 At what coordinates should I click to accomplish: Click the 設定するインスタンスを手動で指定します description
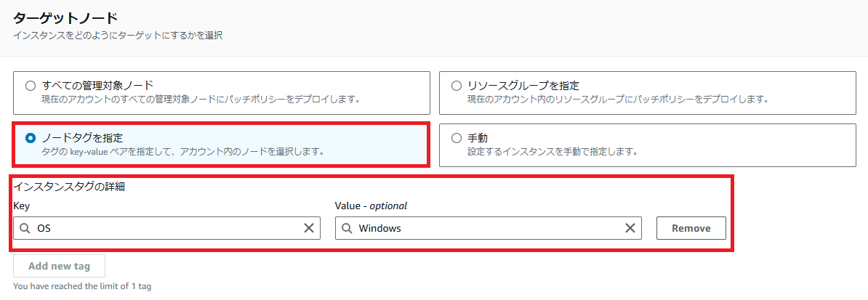click(551, 151)
